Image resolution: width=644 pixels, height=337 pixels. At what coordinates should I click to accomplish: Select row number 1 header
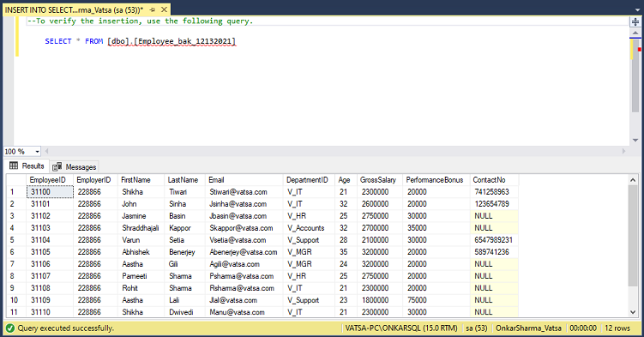pos(16,192)
